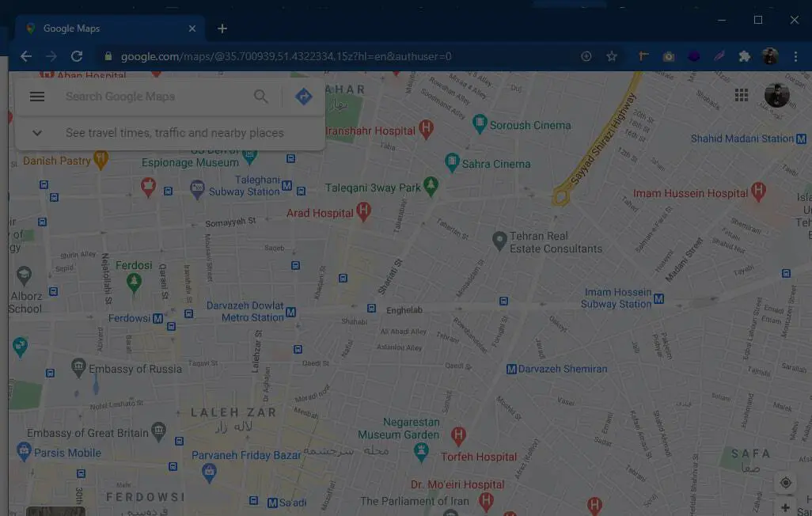812x516 pixels.
Task: Select the Google Maps tab
Action: (110, 28)
